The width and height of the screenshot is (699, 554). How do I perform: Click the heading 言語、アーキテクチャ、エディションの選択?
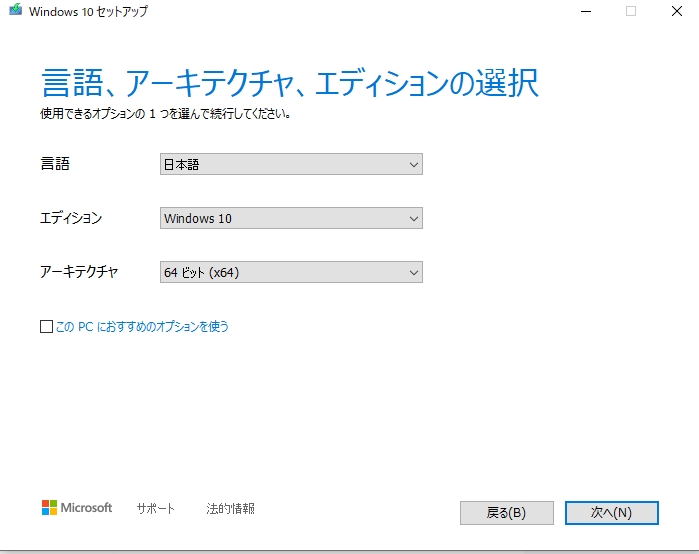click(290, 83)
